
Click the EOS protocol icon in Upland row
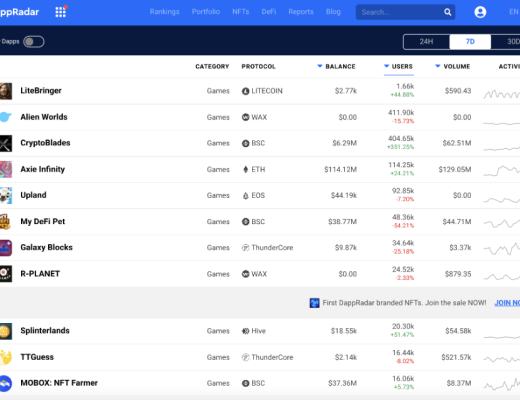[x=245, y=196]
